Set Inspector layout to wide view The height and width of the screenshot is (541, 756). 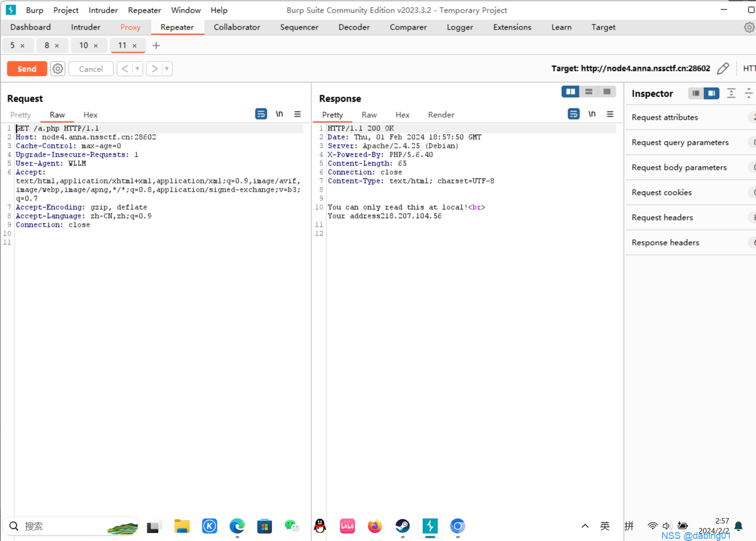(712, 93)
